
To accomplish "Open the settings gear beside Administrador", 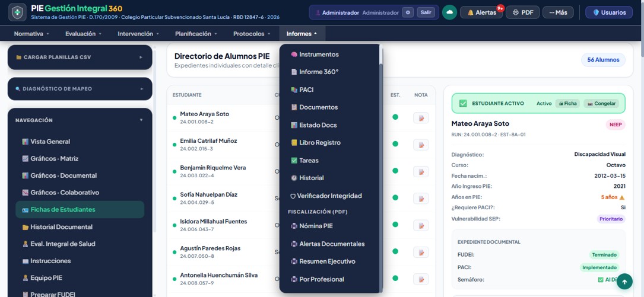I will 407,12.
